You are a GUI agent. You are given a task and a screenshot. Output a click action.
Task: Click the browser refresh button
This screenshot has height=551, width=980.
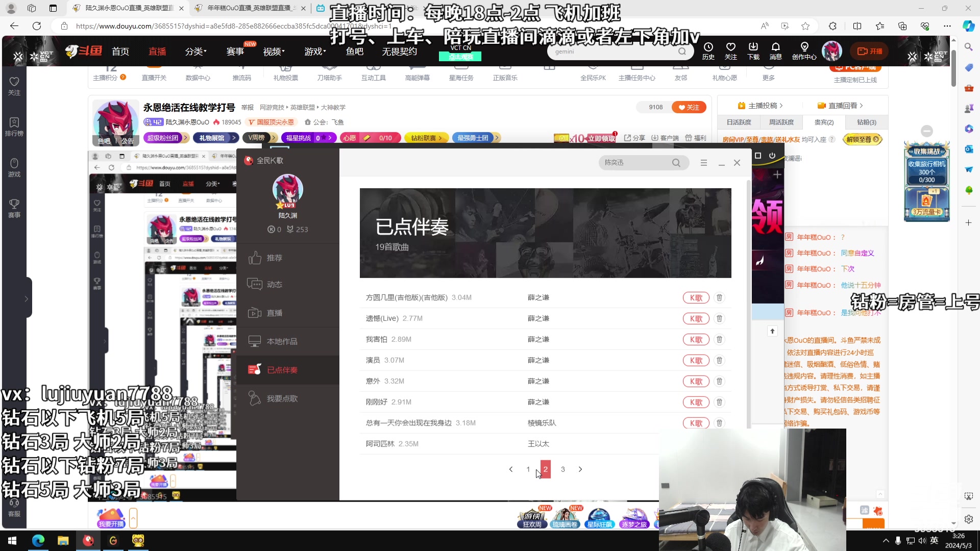pos(37,26)
